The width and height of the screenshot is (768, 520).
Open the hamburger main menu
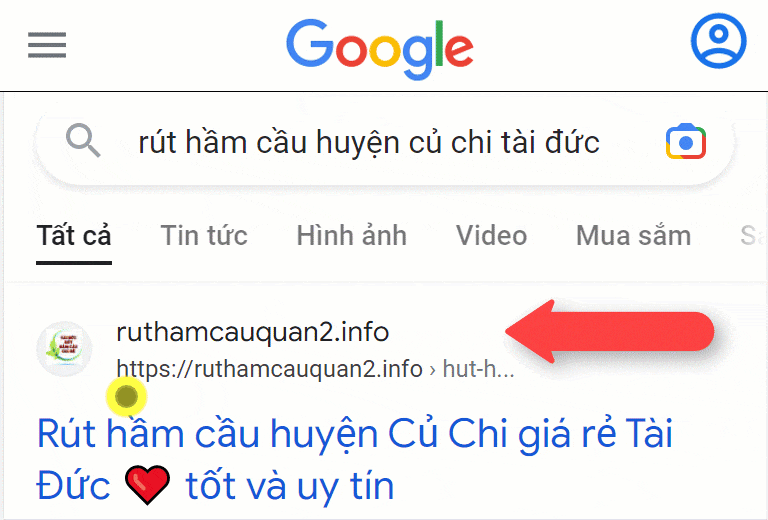(x=47, y=45)
